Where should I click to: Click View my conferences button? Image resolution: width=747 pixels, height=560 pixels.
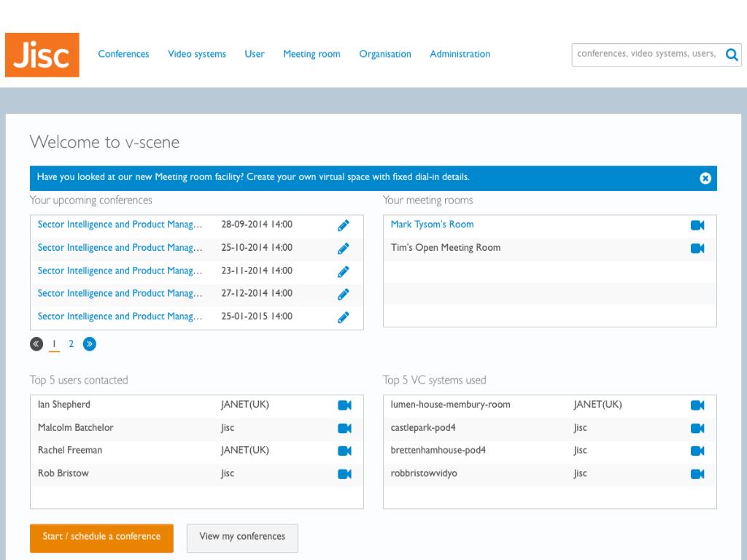point(242,538)
